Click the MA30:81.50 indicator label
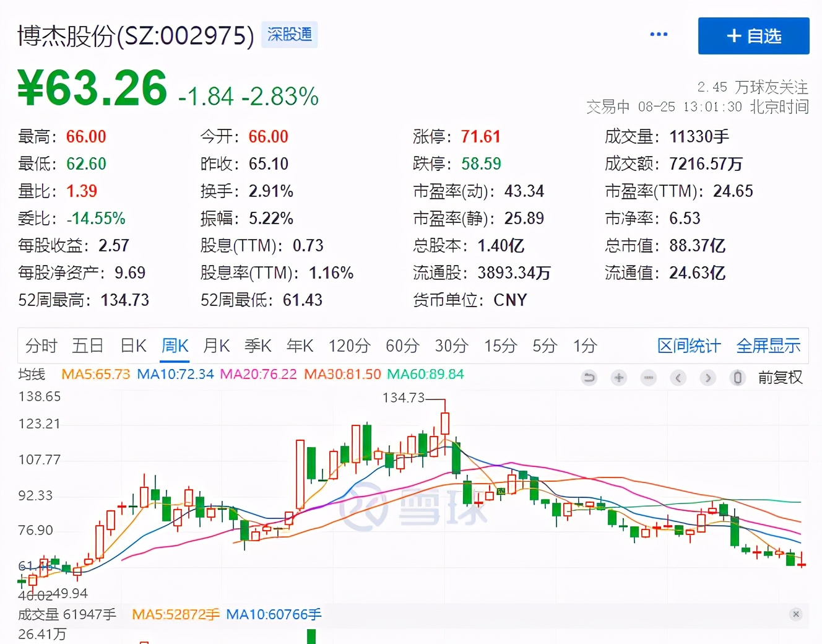Image resolution: width=822 pixels, height=644 pixels. click(342, 374)
